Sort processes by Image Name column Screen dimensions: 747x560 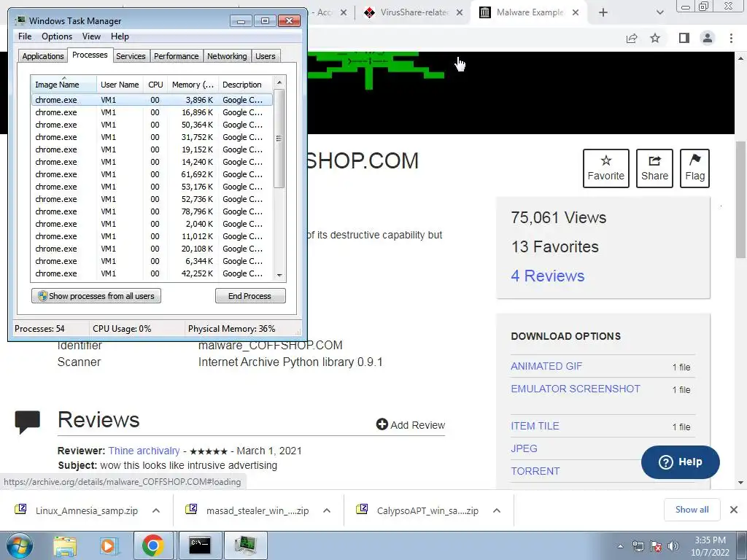point(63,85)
